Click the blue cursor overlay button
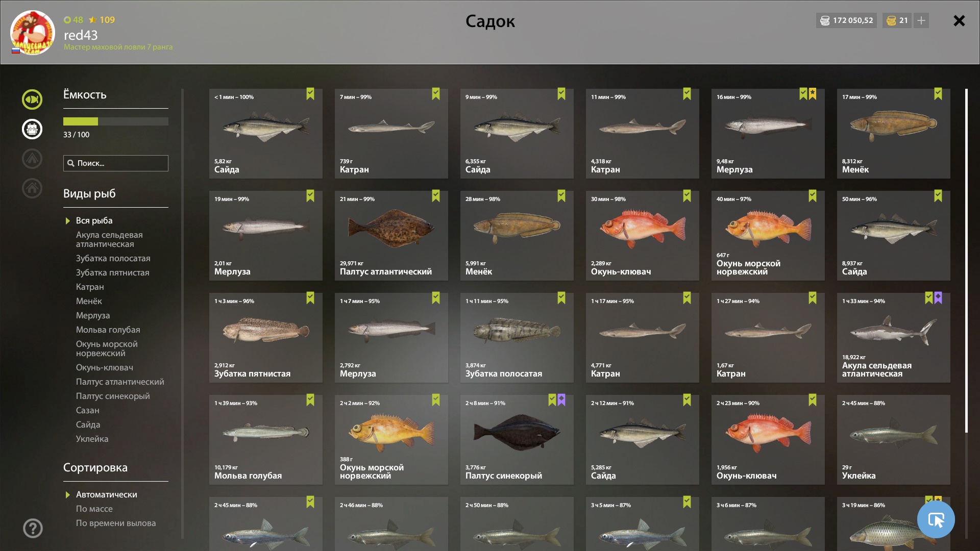The image size is (980, 551). tap(936, 519)
